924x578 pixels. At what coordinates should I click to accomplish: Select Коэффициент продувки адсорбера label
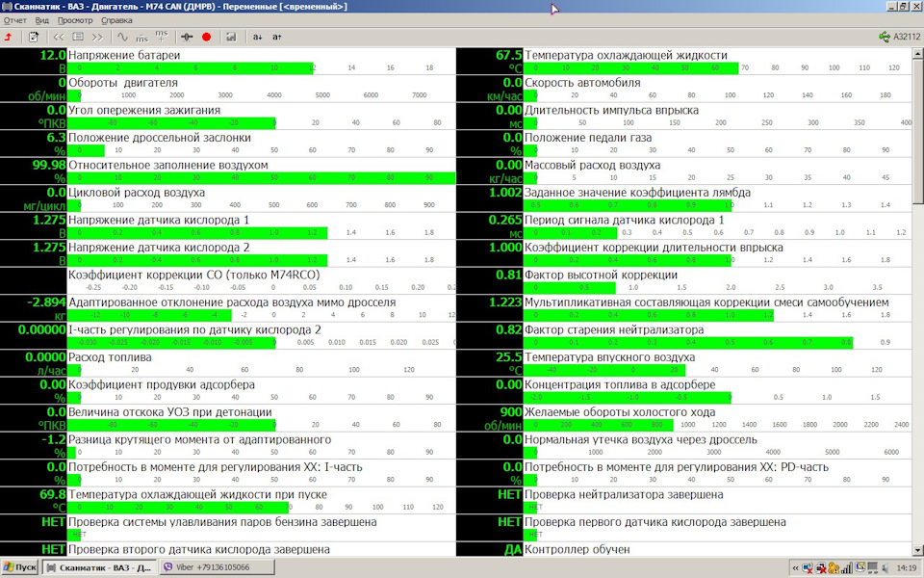[162, 384]
